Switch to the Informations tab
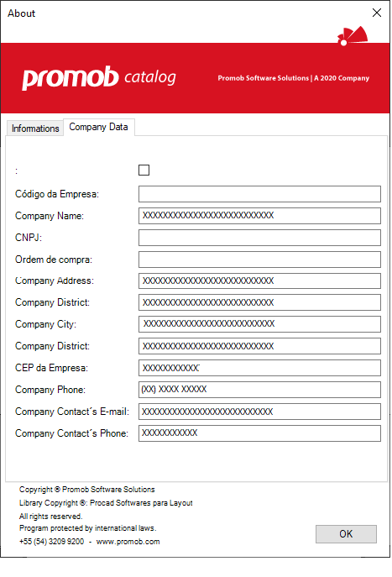The height and width of the screenshot is (577, 392). (35, 129)
